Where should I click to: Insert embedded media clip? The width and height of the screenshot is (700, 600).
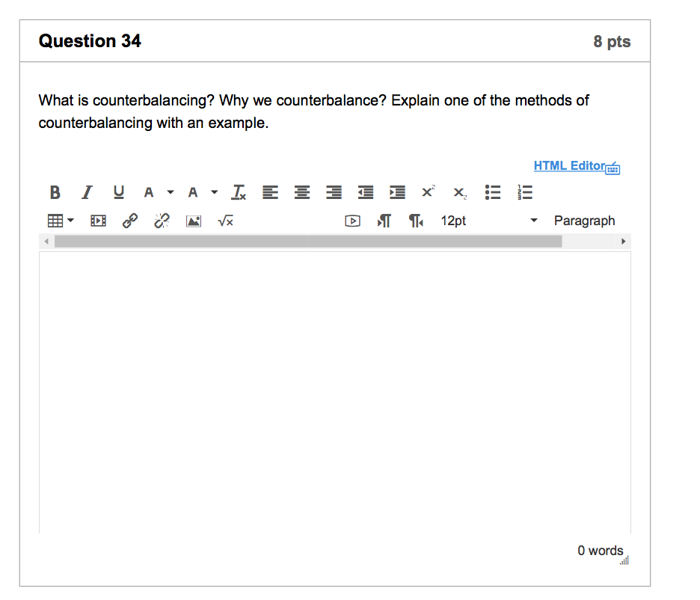[x=98, y=221]
